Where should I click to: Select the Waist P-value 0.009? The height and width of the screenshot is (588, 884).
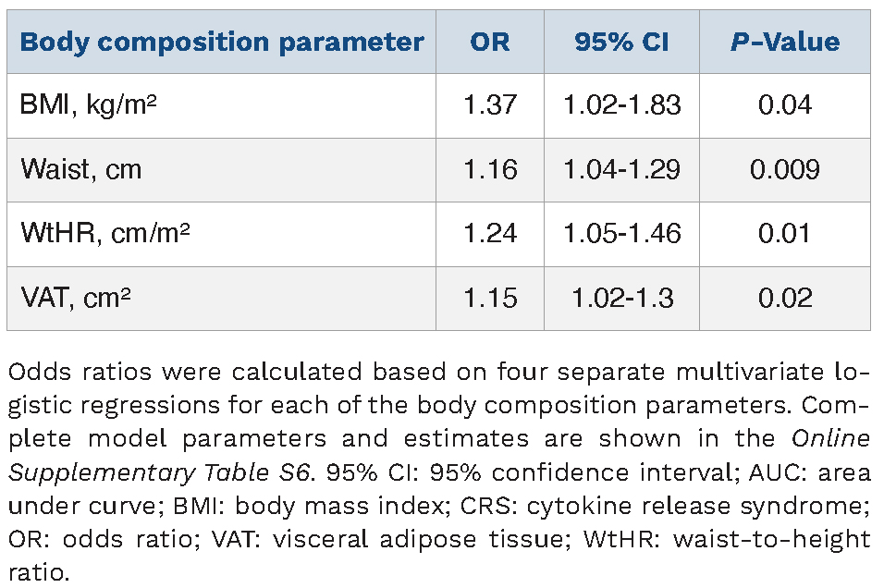785,170
